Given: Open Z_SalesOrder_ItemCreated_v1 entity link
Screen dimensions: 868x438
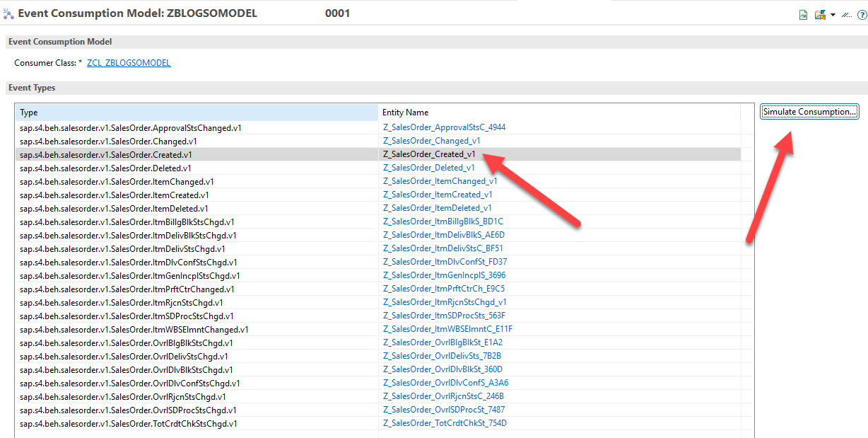Looking at the screenshot, I should coord(438,195).
